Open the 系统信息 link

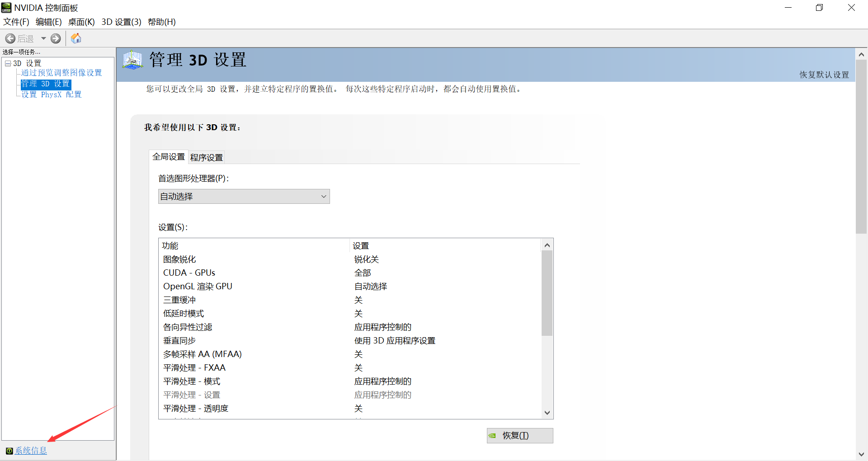click(x=31, y=451)
